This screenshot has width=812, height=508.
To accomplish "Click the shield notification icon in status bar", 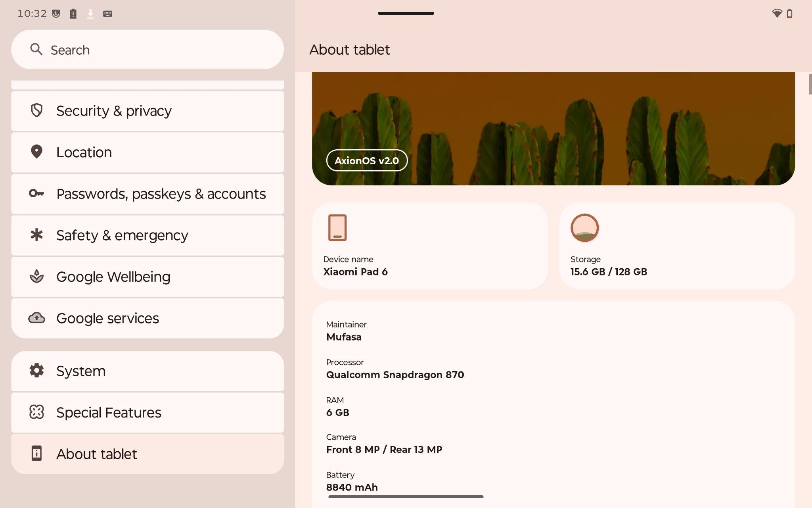I will point(56,13).
